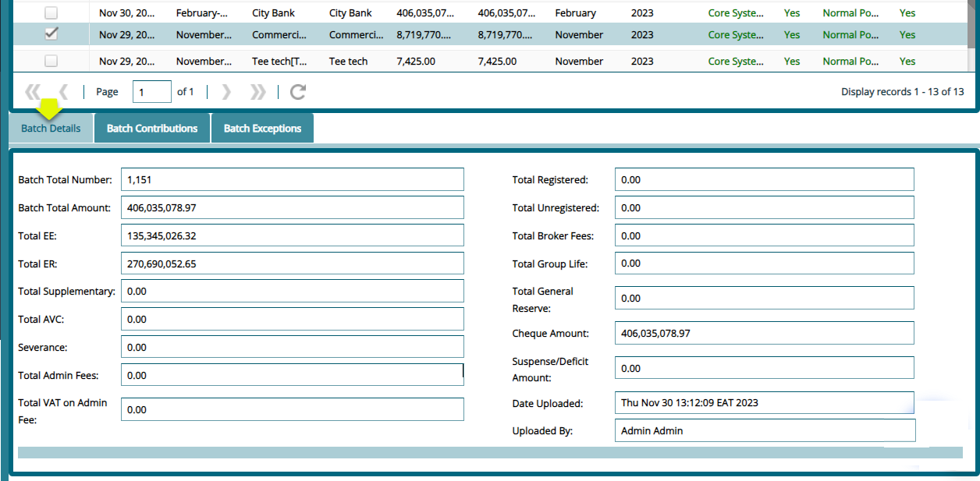Click the next page arrow
The width and height of the screenshot is (980, 481).
(x=225, y=91)
